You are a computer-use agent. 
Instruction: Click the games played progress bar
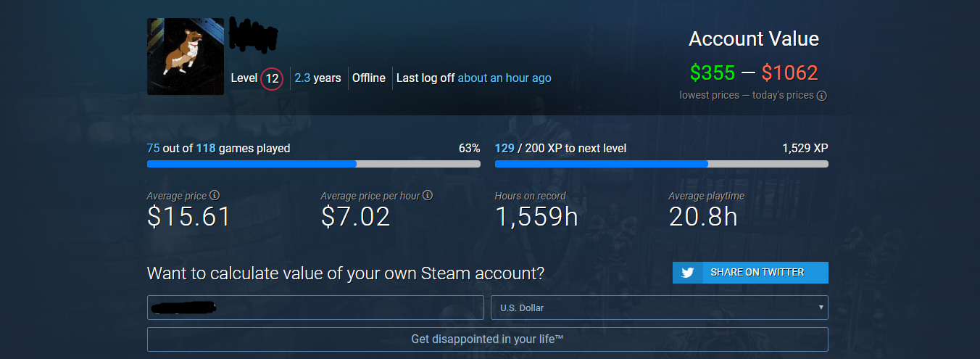pyautogui.click(x=314, y=164)
